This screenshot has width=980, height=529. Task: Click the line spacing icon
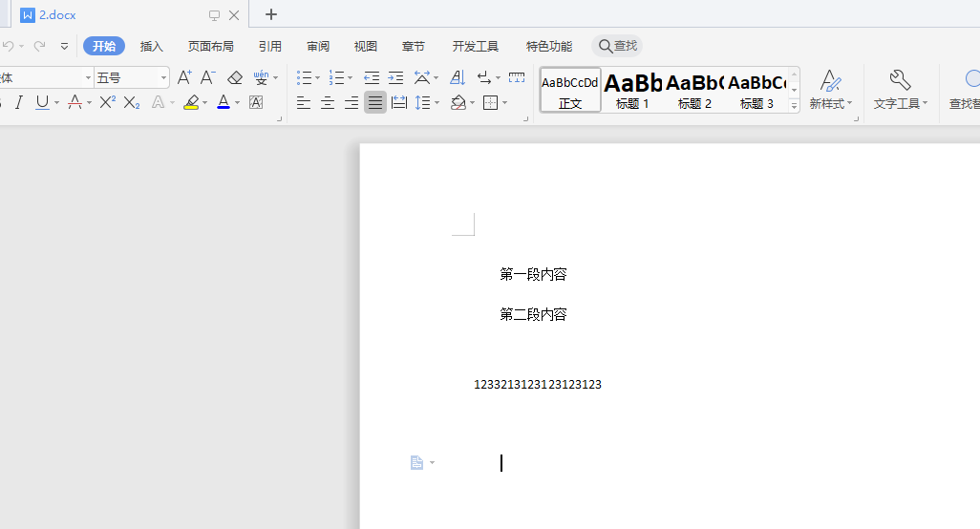click(x=423, y=102)
